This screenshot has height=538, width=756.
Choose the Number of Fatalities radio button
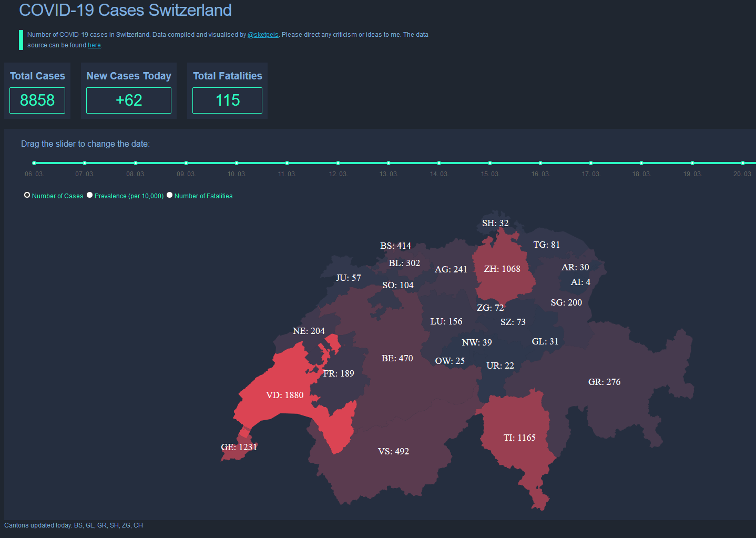170,195
